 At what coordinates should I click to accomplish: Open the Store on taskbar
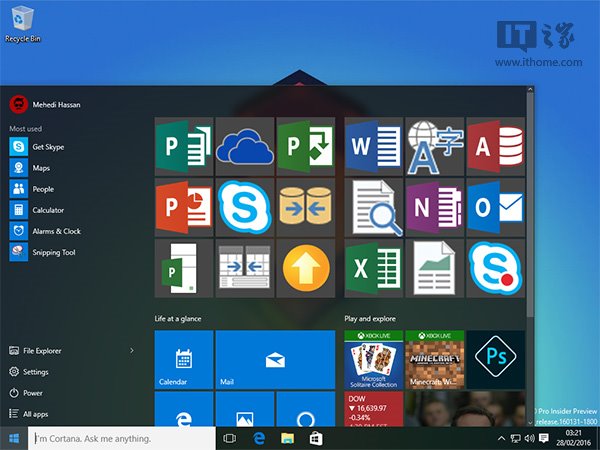(316, 438)
